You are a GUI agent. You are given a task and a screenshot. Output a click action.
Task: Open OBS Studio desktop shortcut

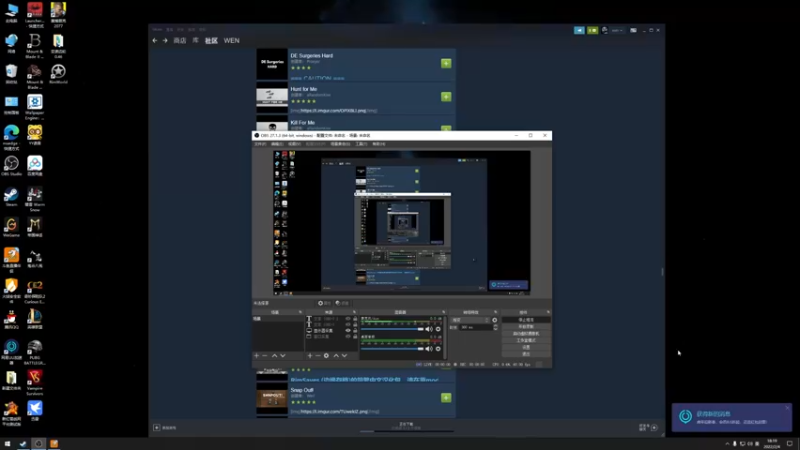pyautogui.click(x=11, y=166)
